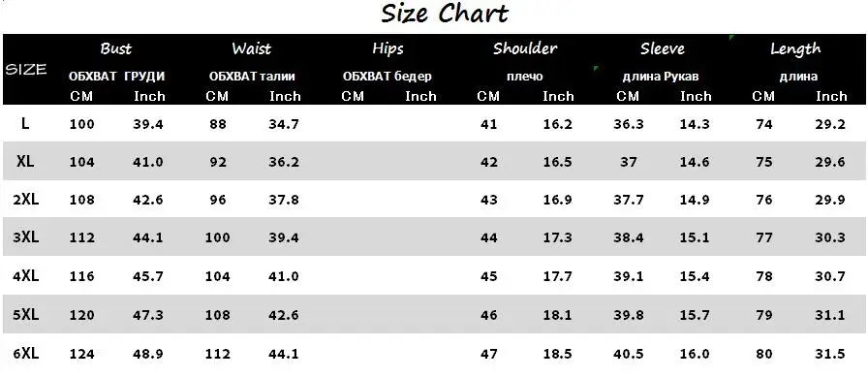Select the SIZE column header

[25, 70]
